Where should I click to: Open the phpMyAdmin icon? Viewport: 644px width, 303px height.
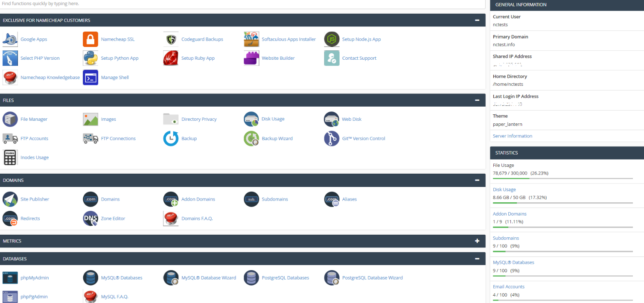coord(10,277)
